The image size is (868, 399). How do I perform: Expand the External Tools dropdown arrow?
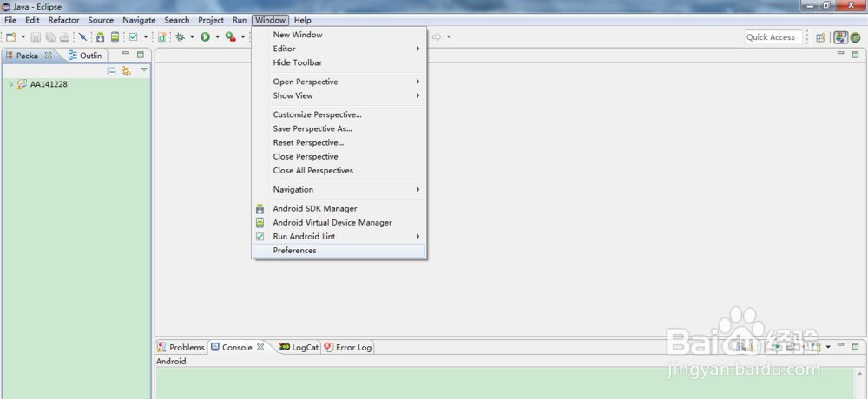coord(242,37)
